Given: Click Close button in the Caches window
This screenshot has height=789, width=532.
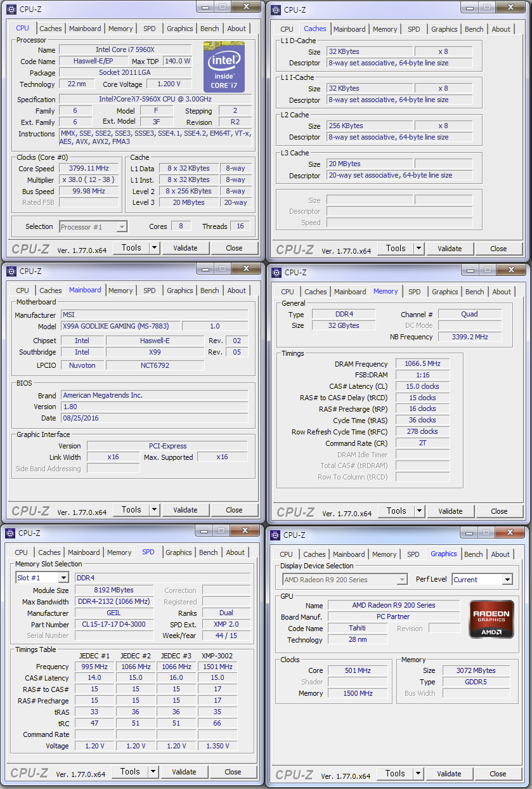Looking at the screenshot, I should pos(498,249).
